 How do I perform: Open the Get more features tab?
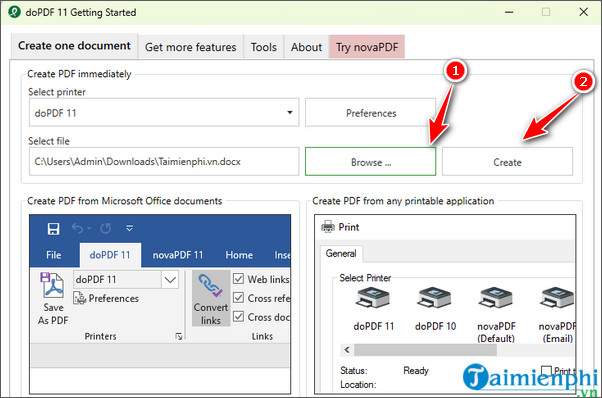tap(190, 47)
